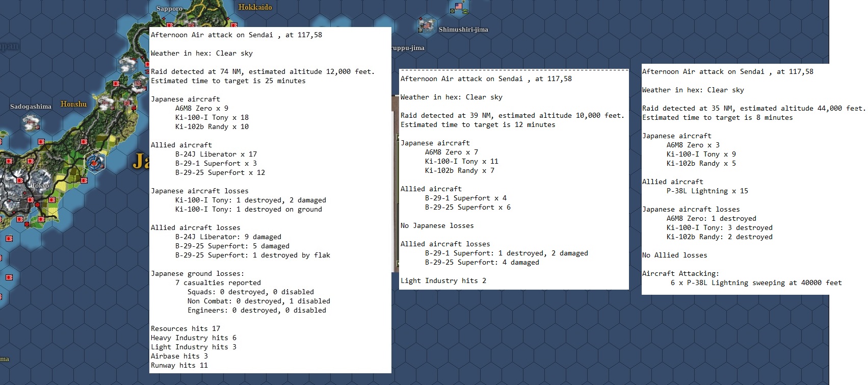The image size is (868, 385).
Task: Select the highlighted hexagon target marker on Honshu
Action: tap(94, 163)
